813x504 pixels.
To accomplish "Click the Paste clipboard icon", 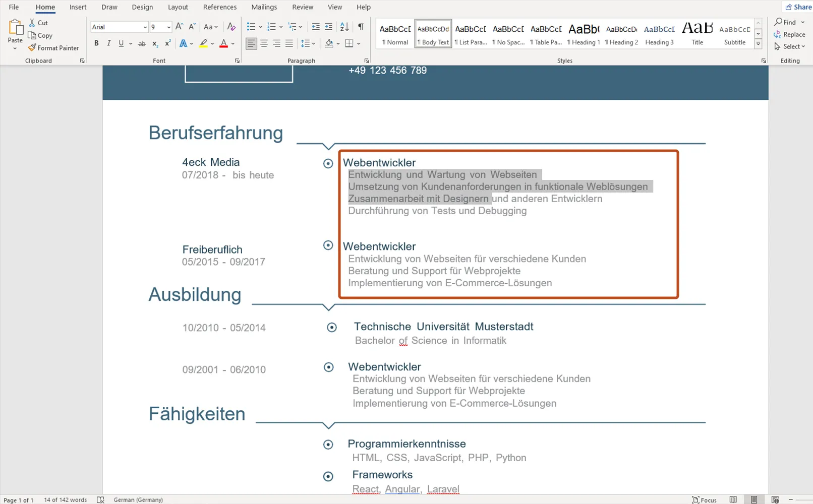I will pyautogui.click(x=15, y=28).
